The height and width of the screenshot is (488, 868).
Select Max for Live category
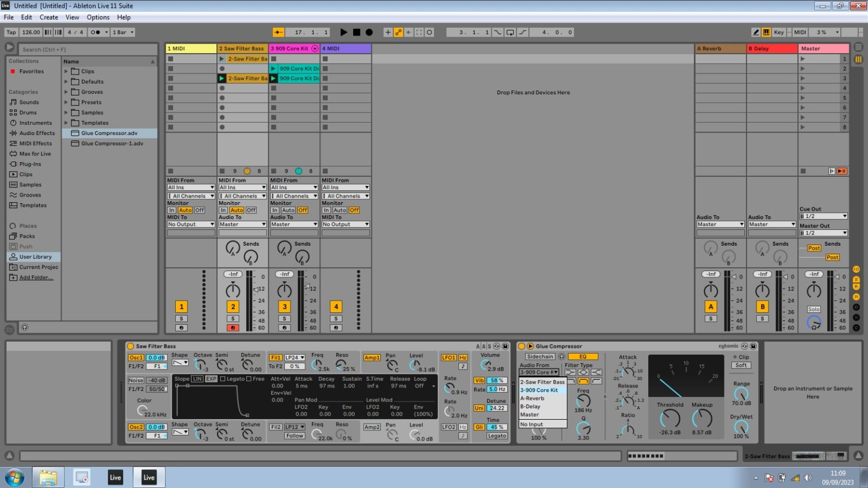click(x=35, y=154)
